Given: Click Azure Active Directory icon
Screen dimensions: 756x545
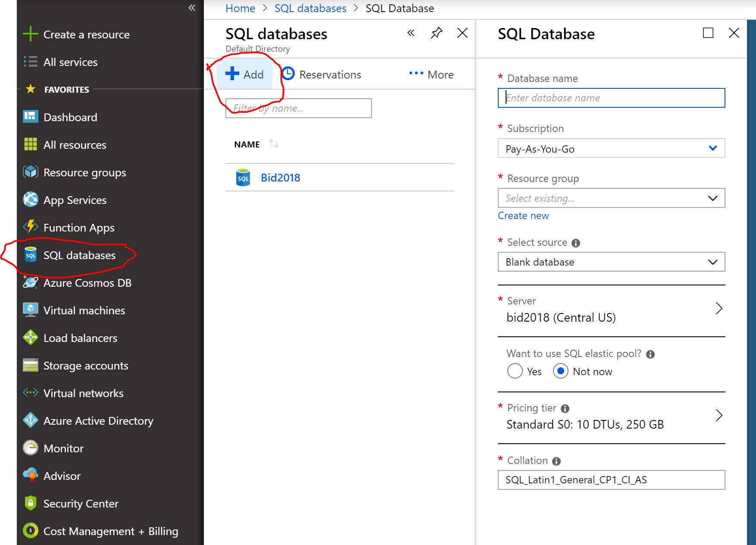Looking at the screenshot, I should (31, 420).
